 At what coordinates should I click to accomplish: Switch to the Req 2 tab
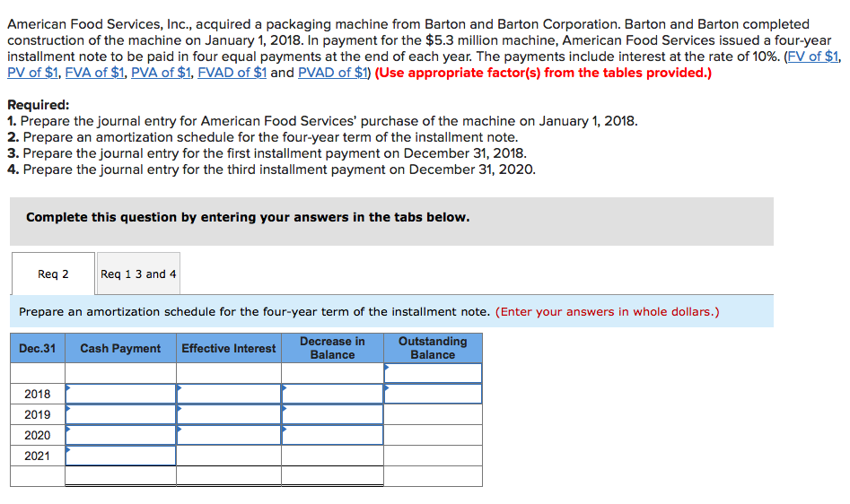click(53, 274)
